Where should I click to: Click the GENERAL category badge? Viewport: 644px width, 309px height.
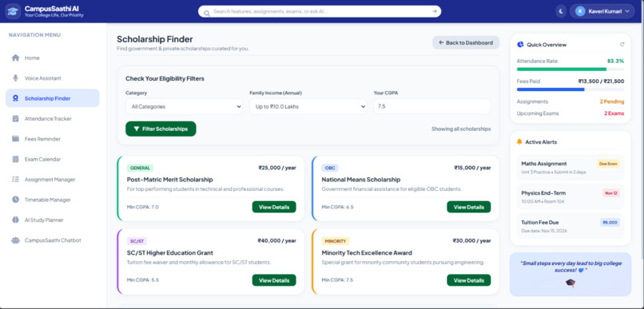click(x=140, y=168)
